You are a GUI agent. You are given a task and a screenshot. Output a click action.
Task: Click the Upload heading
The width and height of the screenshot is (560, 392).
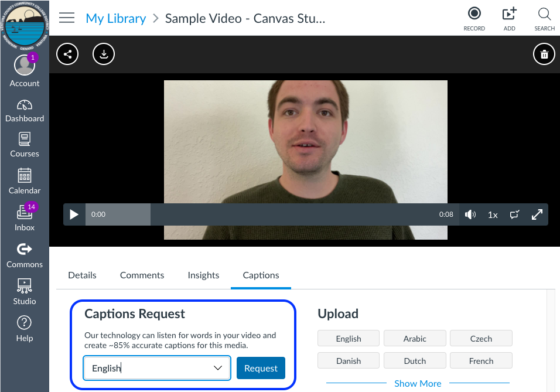click(x=338, y=313)
